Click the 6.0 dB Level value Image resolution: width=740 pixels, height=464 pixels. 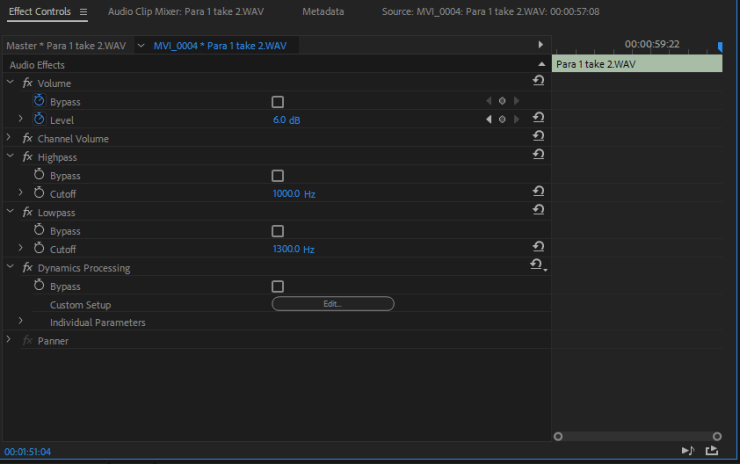[x=286, y=120]
